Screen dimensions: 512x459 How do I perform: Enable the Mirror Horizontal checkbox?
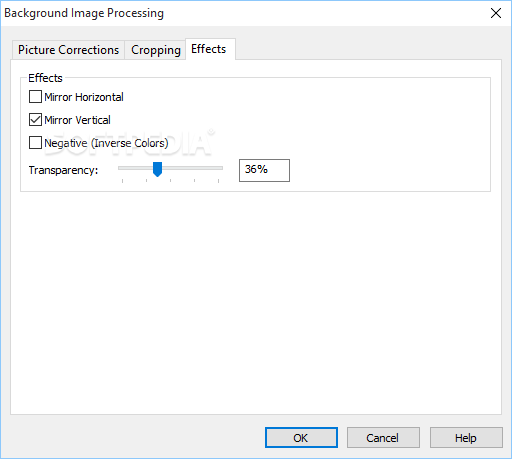[35, 97]
